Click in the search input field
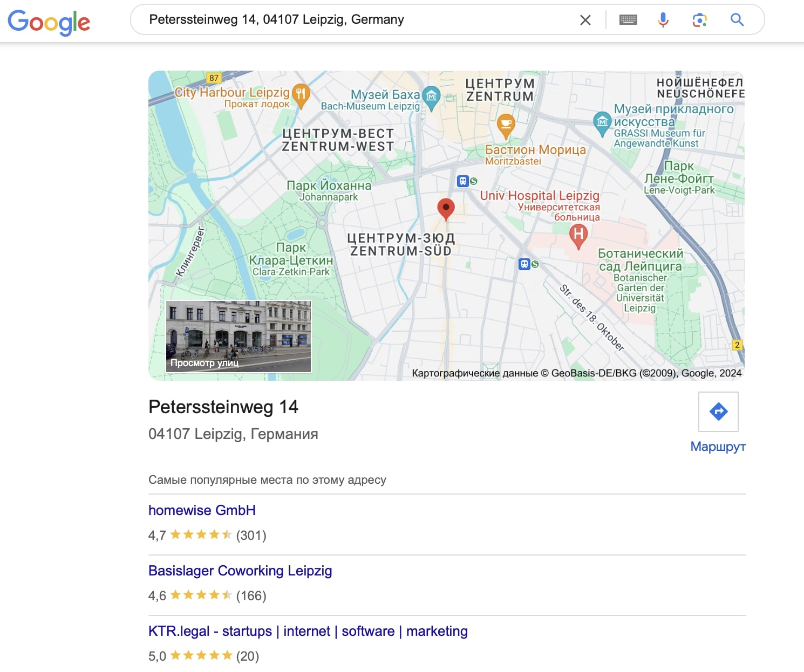 point(356,20)
